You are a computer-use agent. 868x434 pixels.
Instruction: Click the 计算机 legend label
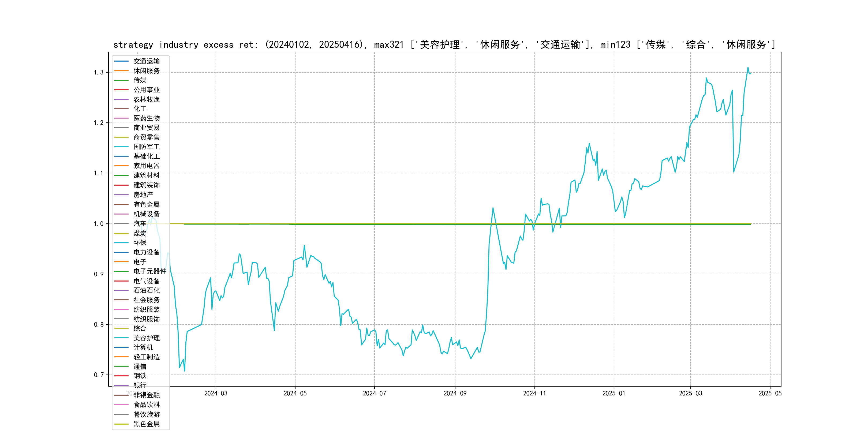[143, 347]
